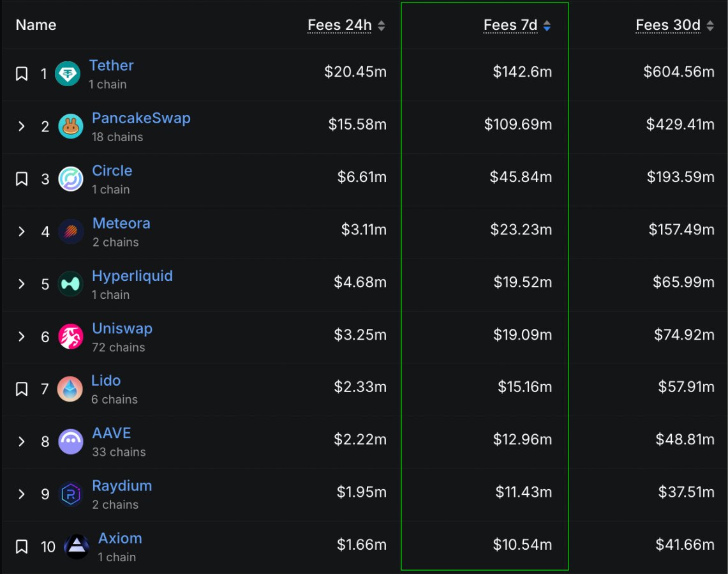Screen dimensions: 728x574
Task: Open the Hyperliquid protocol link
Action: pos(132,276)
